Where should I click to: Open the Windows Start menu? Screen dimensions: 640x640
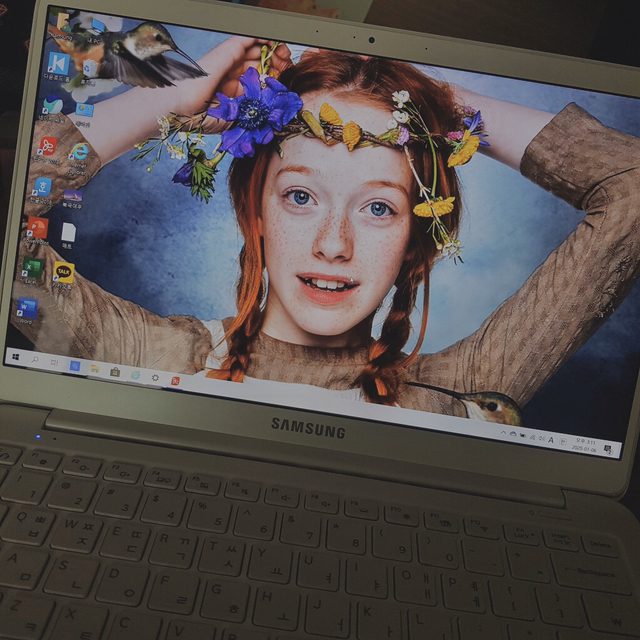(x=16, y=357)
